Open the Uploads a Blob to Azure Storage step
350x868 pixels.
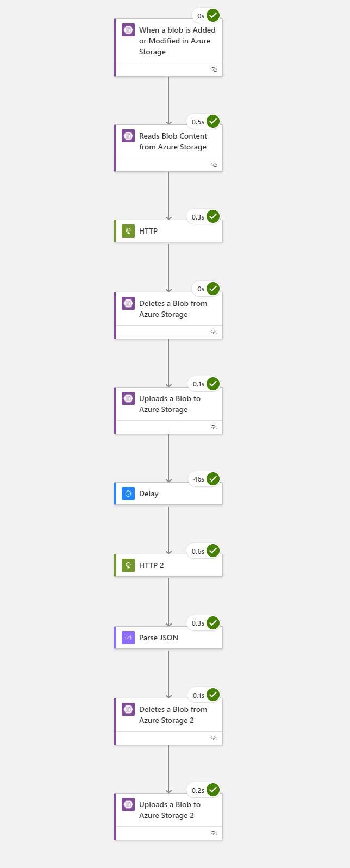168,404
